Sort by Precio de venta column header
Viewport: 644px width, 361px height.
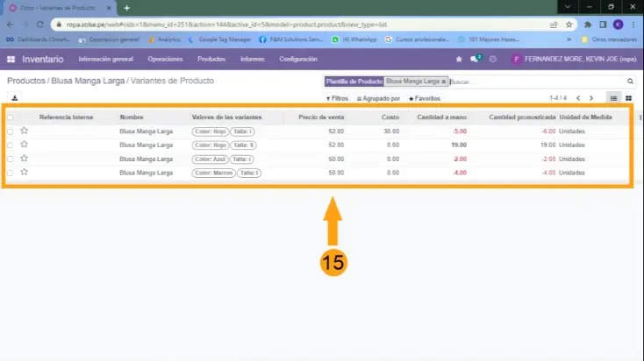point(320,117)
